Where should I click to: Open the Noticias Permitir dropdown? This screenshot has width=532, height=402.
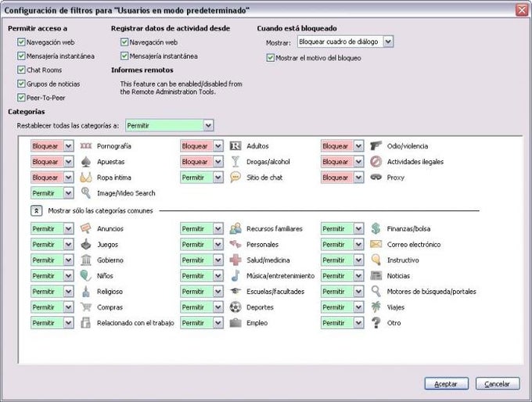click(x=343, y=276)
